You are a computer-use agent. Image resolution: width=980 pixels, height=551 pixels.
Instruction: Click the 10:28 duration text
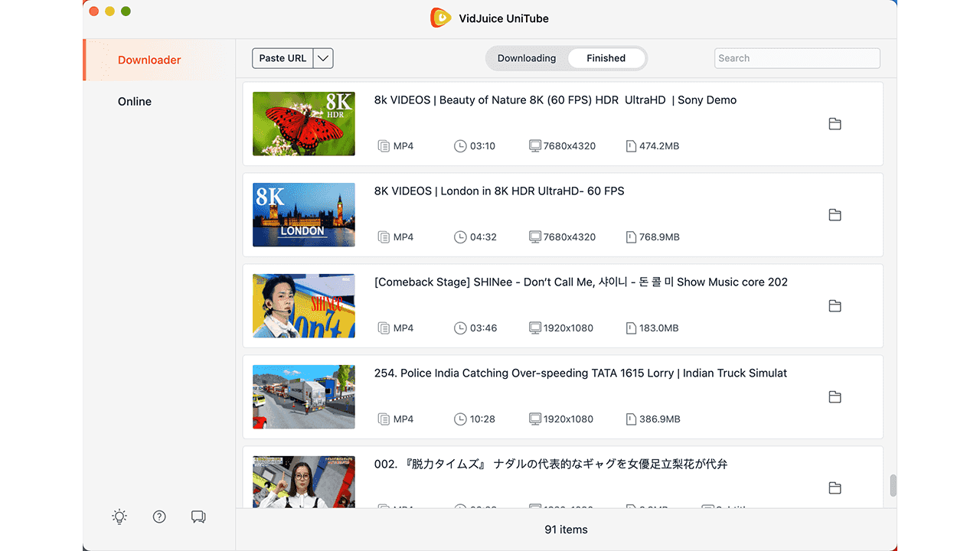(482, 419)
